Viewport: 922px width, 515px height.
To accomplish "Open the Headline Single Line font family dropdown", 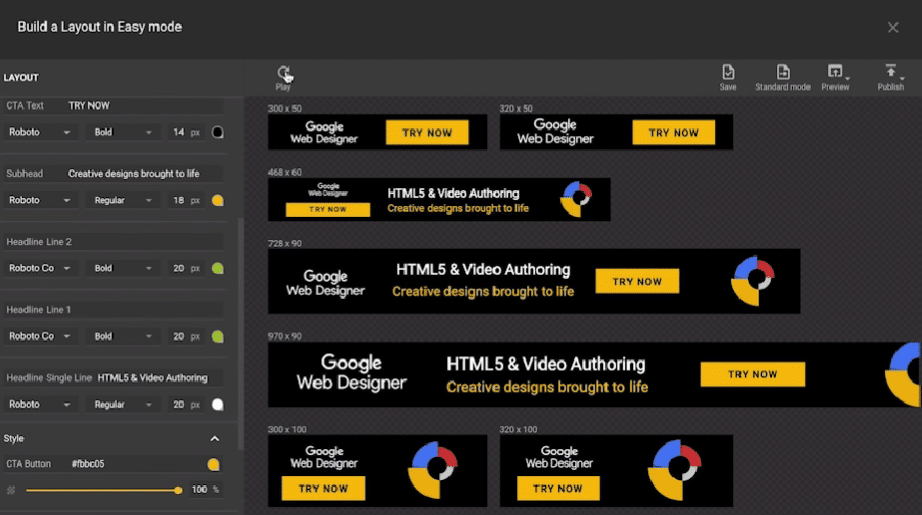I will [39, 404].
